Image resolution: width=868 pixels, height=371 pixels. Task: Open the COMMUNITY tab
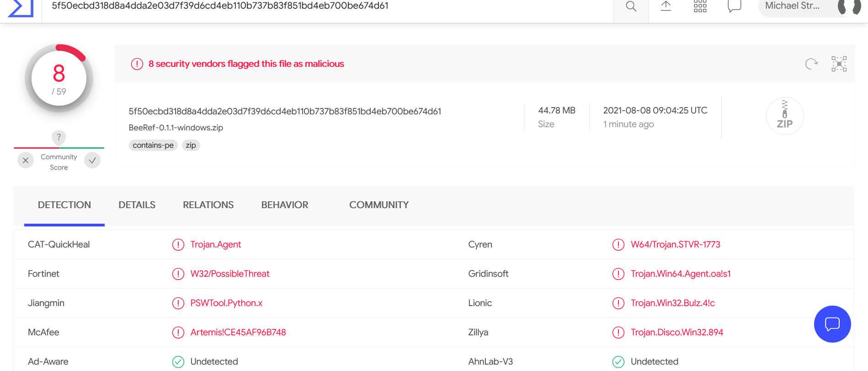[x=378, y=205]
